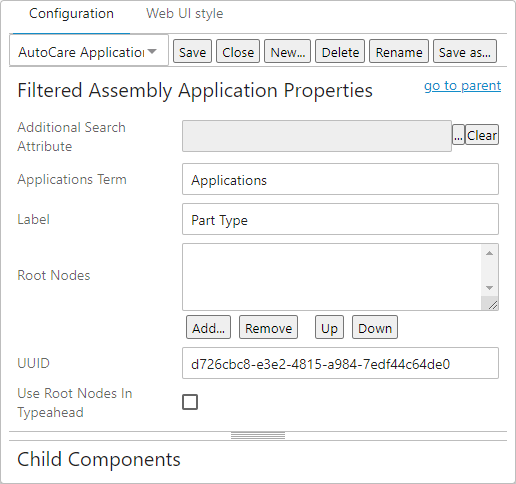Delete the current configuration
The image size is (516, 484).
pyautogui.click(x=340, y=52)
